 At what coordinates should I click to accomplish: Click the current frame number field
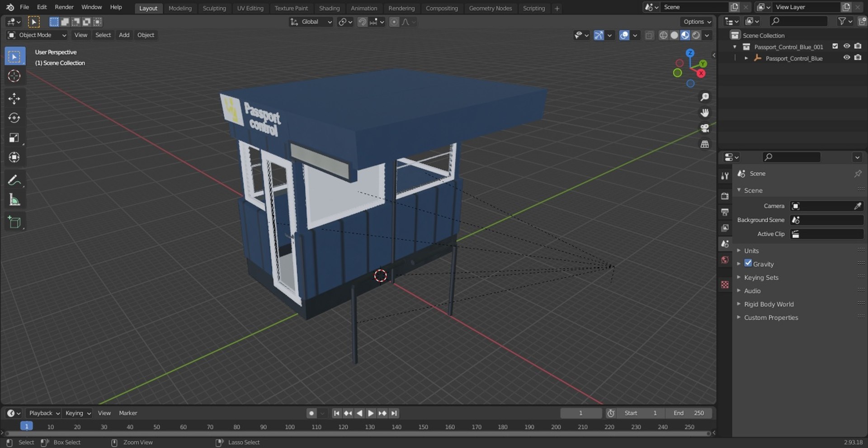pos(581,413)
